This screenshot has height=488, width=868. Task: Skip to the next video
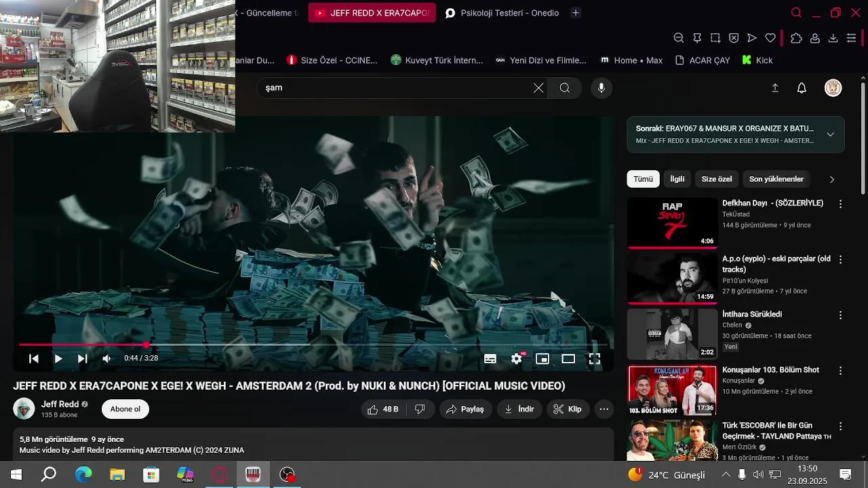click(82, 359)
